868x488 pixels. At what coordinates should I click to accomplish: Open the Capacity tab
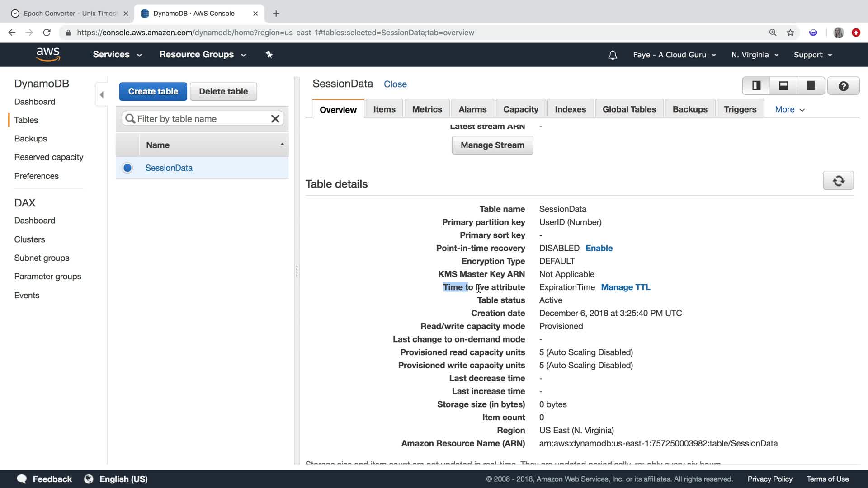520,109
